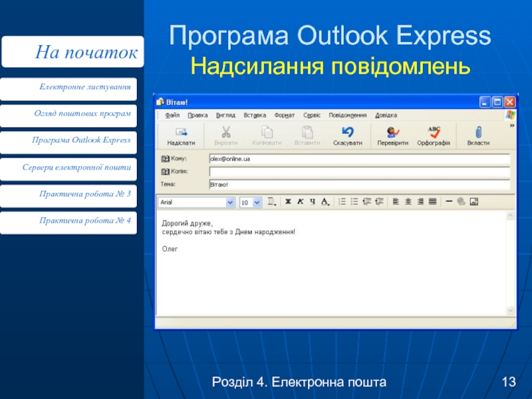Open the font color A menu
This screenshot has height=399, width=532.
click(325, 202)
